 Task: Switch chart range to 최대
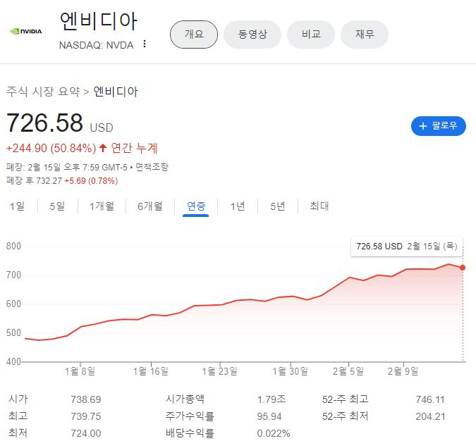tap(319, 206)
